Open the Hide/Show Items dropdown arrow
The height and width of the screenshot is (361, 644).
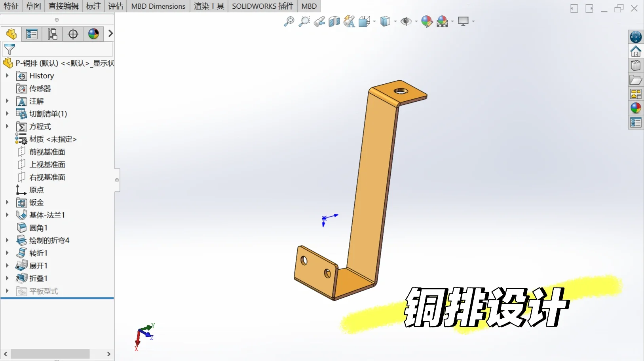point(416,21)
